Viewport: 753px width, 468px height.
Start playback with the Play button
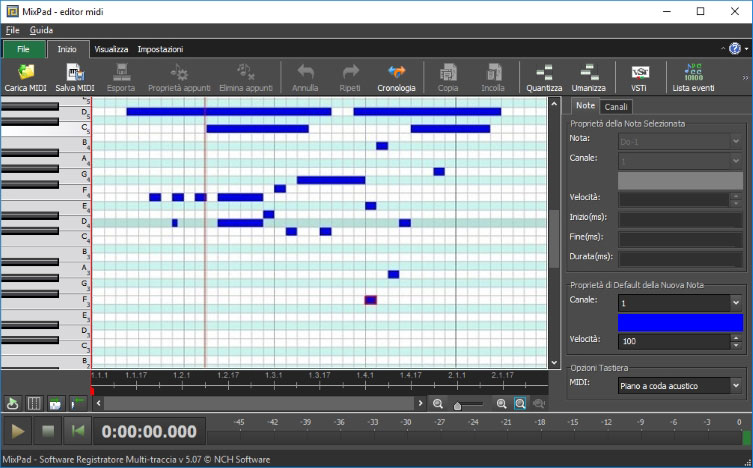click(x=18, y=431)
